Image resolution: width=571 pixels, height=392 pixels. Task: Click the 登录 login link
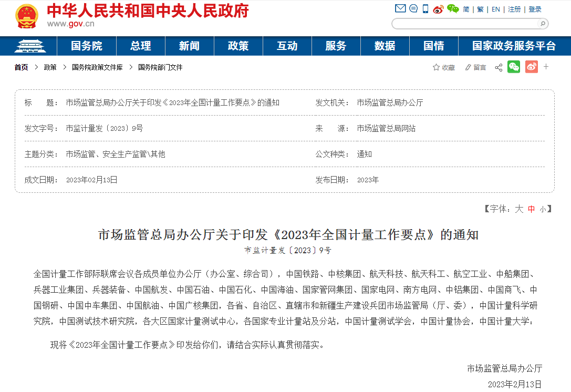(535, 9)
